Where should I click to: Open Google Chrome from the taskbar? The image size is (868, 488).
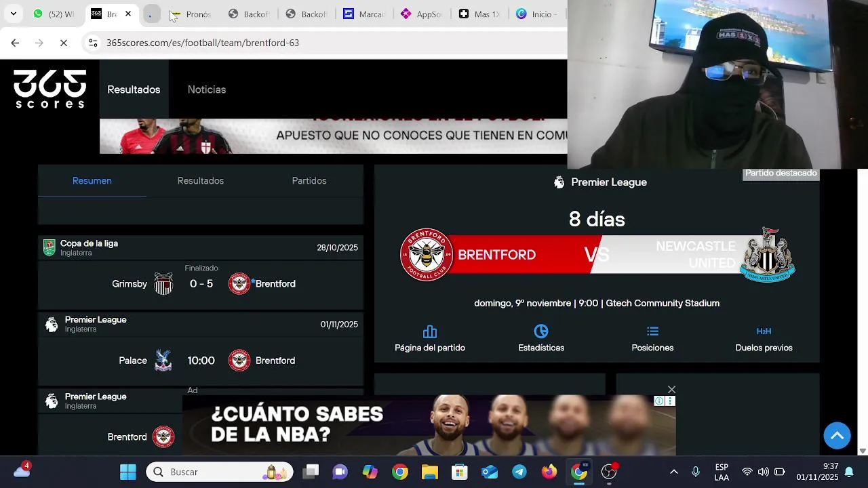click(400, 472)
